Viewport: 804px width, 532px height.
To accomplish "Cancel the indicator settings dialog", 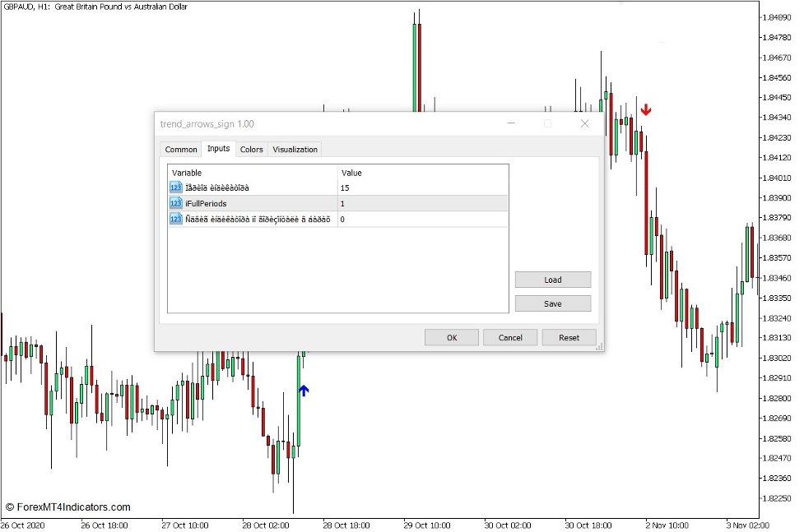I will click(x=510, y=337).
